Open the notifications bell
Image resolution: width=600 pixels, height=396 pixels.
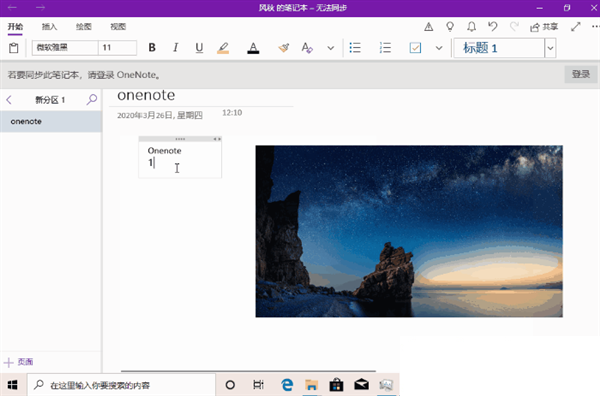pyautogui.click(x=471, y=26)
